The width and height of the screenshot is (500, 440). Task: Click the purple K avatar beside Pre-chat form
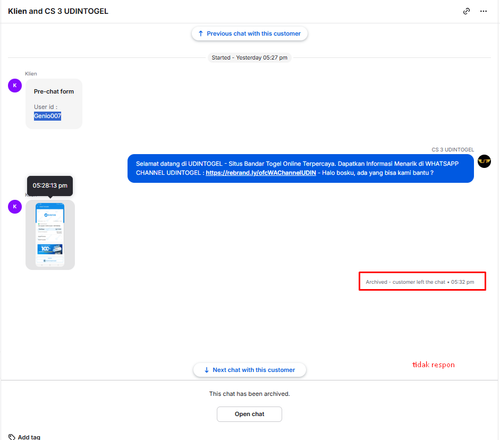(15, 86)
